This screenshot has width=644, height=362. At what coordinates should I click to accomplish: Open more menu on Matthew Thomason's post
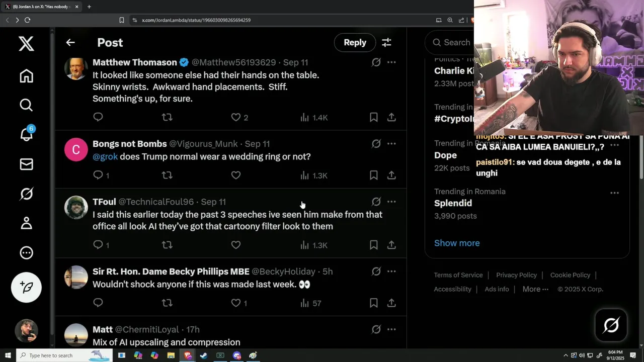(391, 62)
